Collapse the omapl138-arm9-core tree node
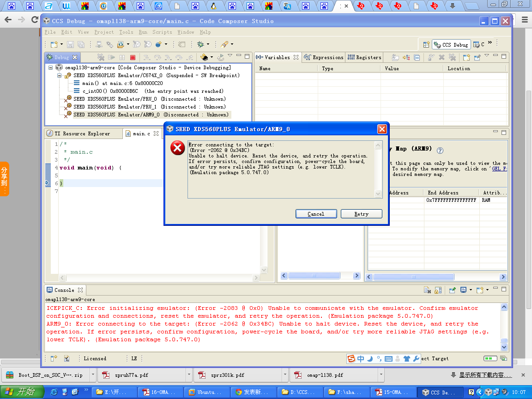The height and width of the screenshot is (399, 532). [50, 67]
